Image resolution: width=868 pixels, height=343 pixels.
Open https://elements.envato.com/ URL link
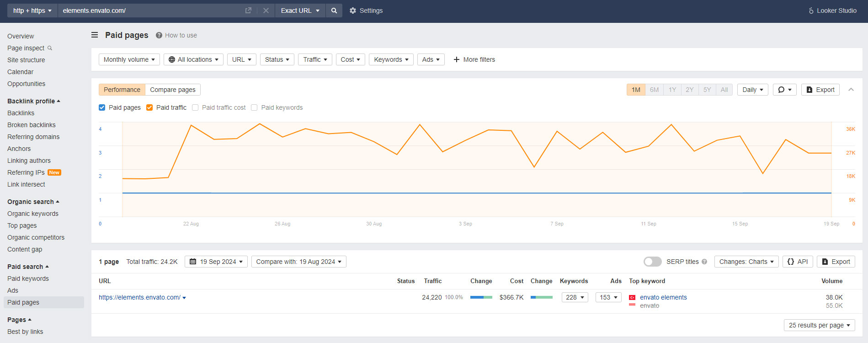click(139, 297)
